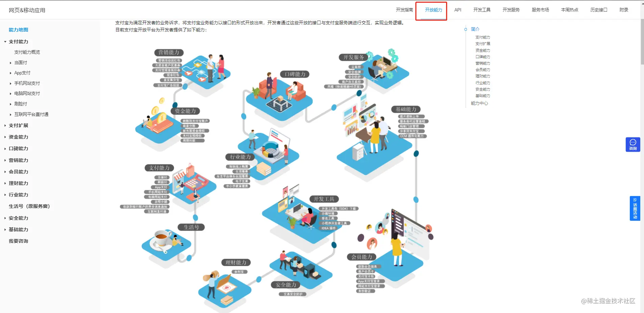Click the 支付能力 label in the diagram
The image size is (644, 313).
(x=159, y=168)
